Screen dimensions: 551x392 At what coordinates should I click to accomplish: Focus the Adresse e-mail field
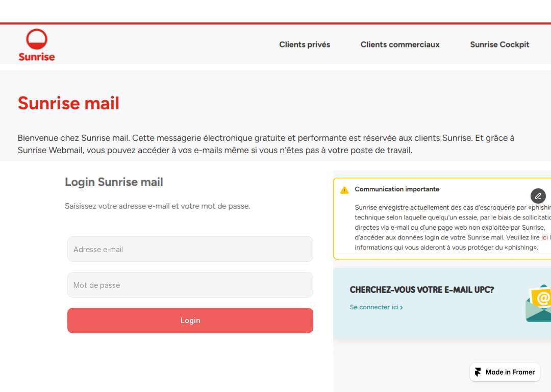tap(190, 249)
